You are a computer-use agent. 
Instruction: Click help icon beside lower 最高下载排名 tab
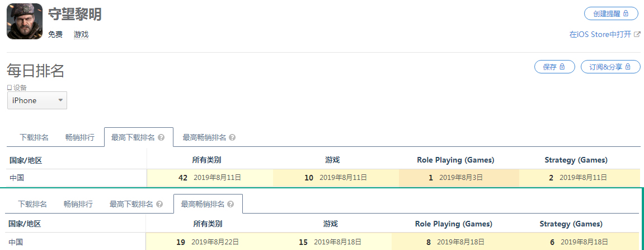pyautogui.click(x=159, y=205)
